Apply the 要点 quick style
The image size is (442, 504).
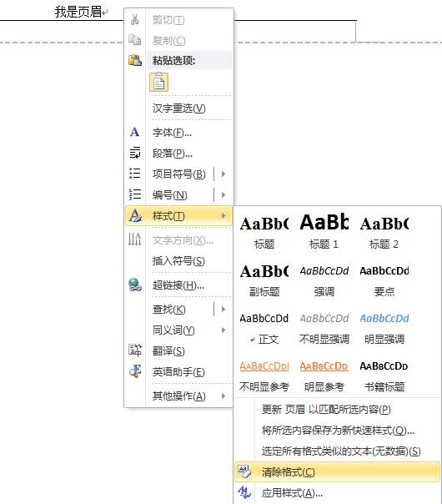pos(384,280)
